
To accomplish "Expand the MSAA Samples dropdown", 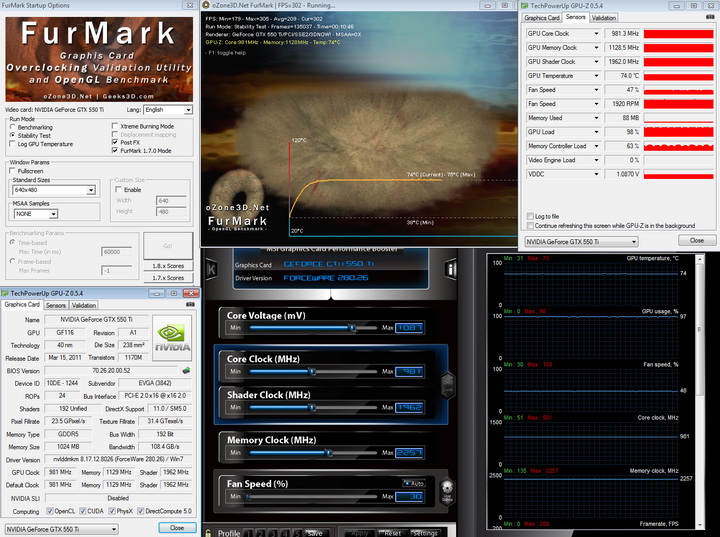I will [54, 213].
